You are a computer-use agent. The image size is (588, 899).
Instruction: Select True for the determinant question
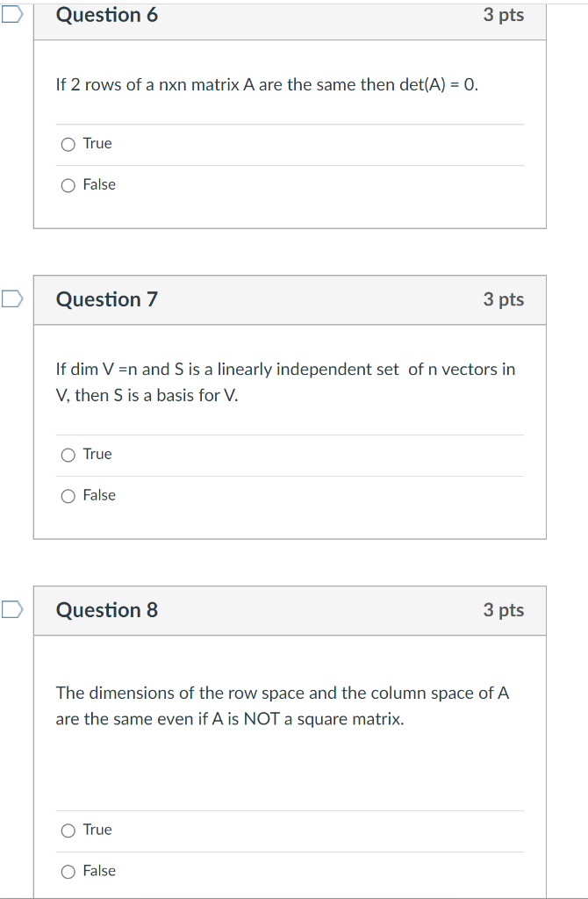pos(68,143)
